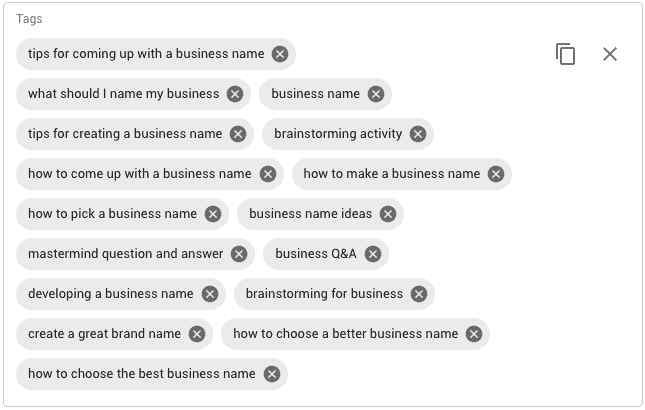This screenshot has width=645, height=410.
Task: Delete the 'business name ideas' tag
Action: (x=388, y=214)
